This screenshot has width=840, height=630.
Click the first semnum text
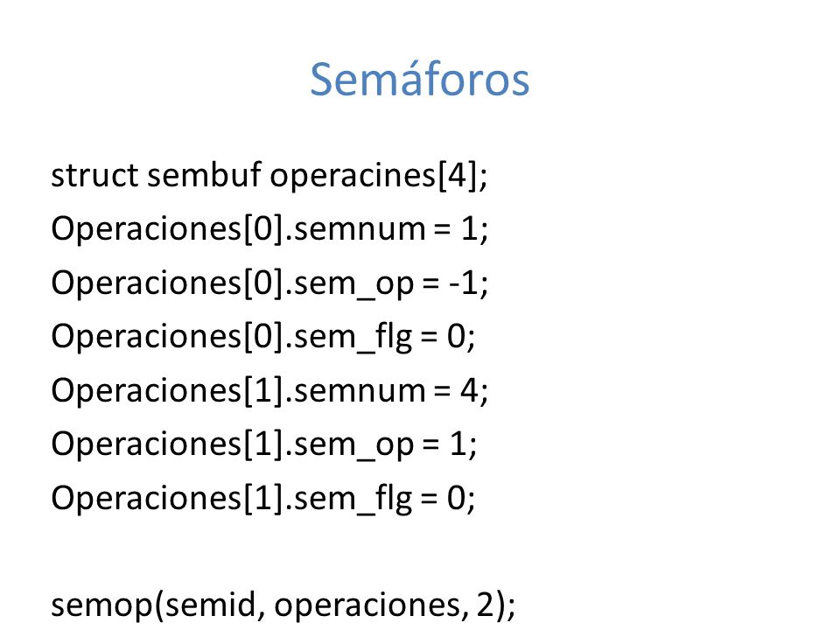coord(360,230)
